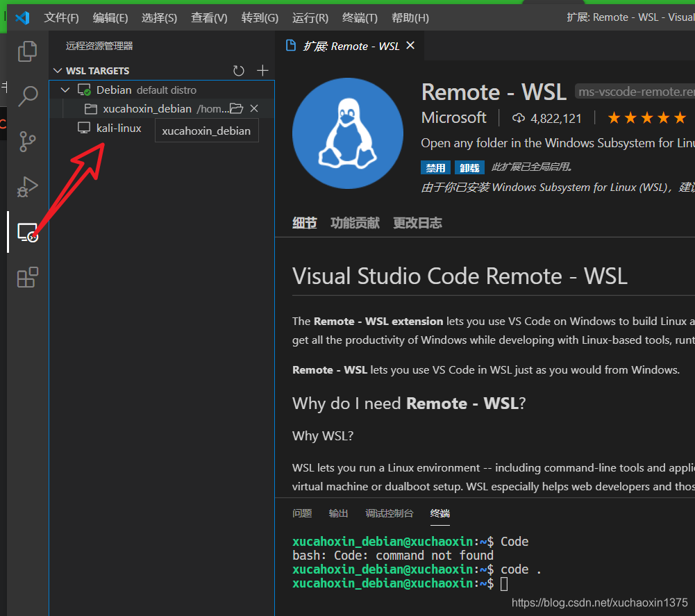Click the 此扩展已全局启用 status text
Viewport: 695px width, 616px height.
pos(531,167)
